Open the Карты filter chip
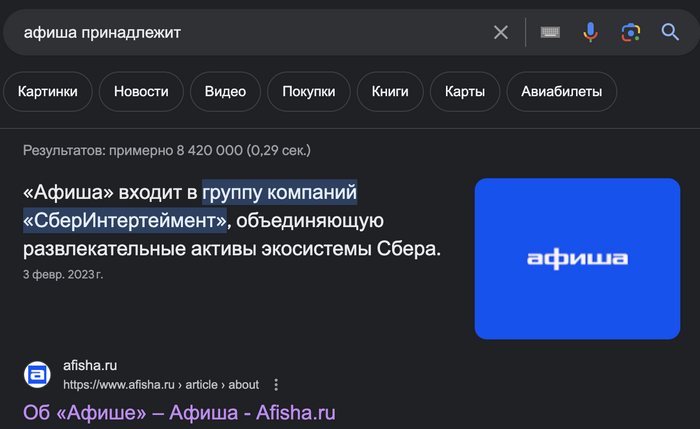The image size is (700, 429). tap(465, 92)
